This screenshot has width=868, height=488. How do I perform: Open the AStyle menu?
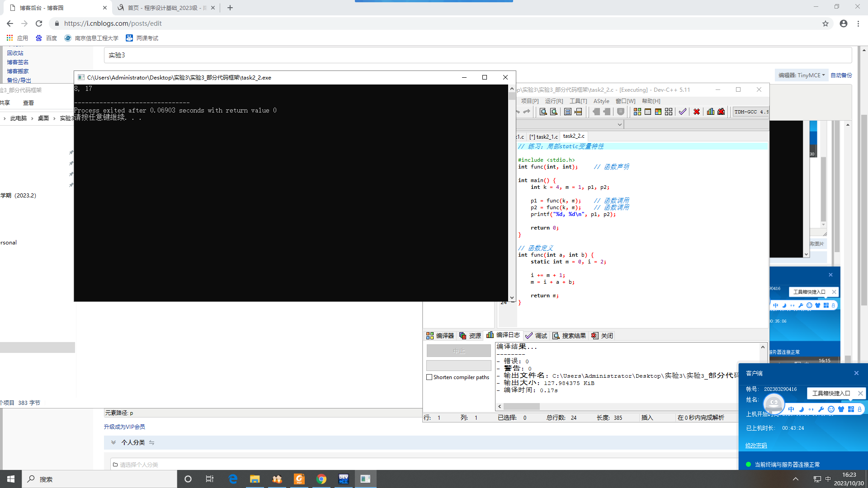coord(601,101)
